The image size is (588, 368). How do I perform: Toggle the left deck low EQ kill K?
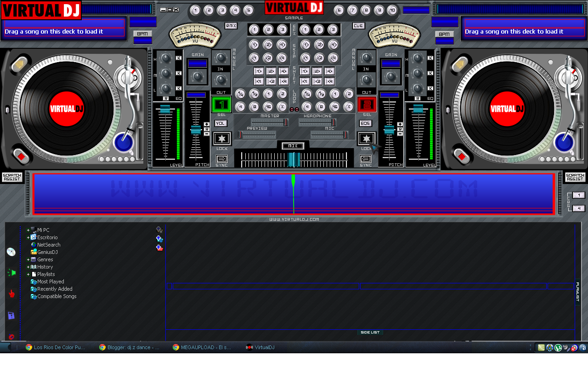click(179, 88)
